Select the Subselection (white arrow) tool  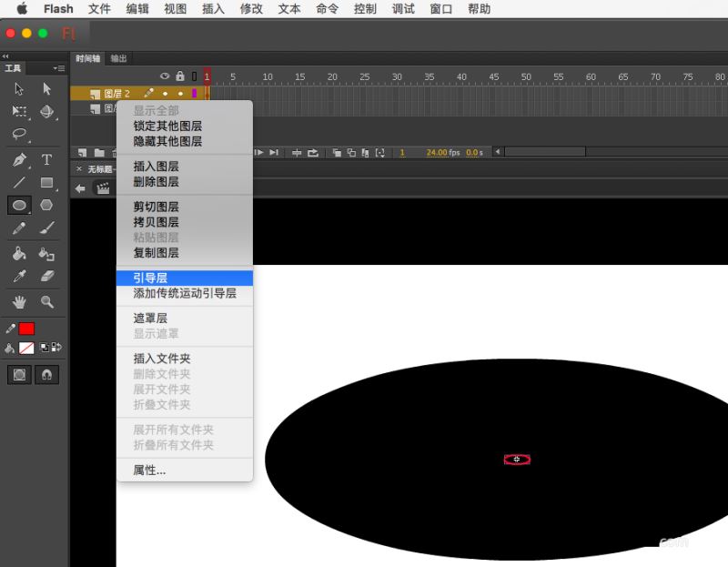(46, 88)
